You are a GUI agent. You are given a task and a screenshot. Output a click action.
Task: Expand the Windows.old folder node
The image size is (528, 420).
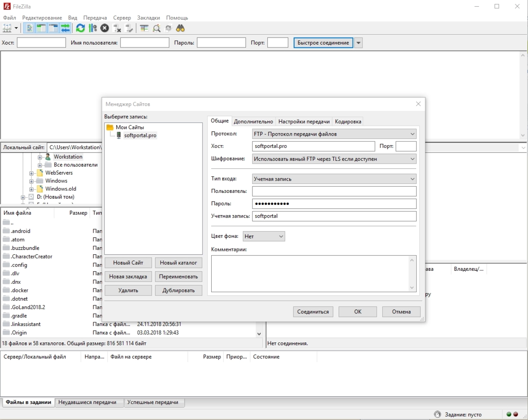coord(31,189)
